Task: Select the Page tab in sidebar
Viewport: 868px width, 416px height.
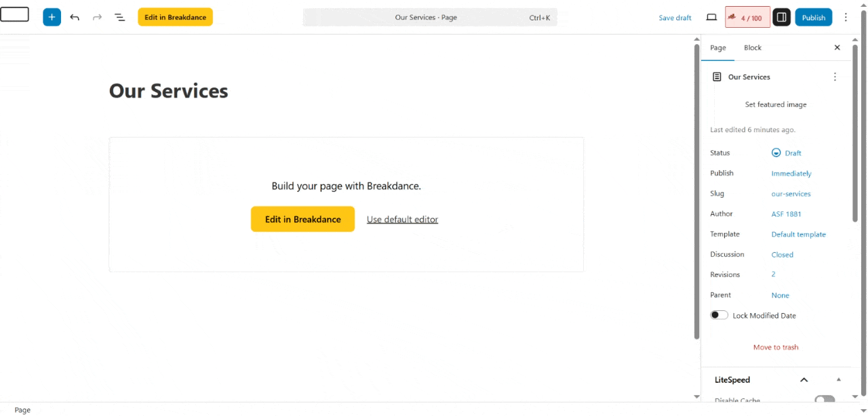Action: pos(717,47)
